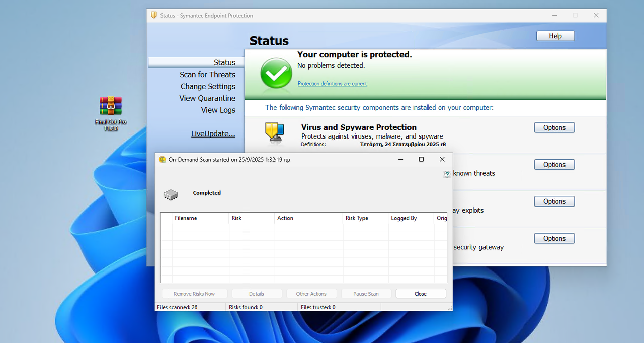Click the Files trusted: 0 status text

coord(318,307)
